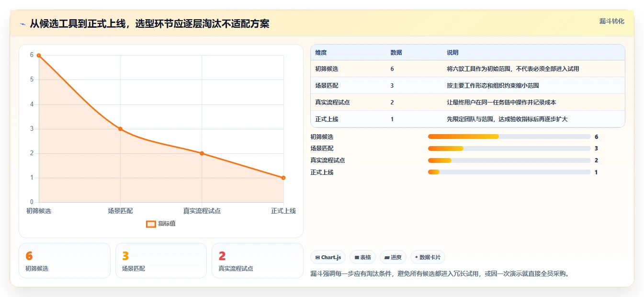Click the 说明 column header
The height and width of the screenshot is (297, 644).
click(452, 53)
